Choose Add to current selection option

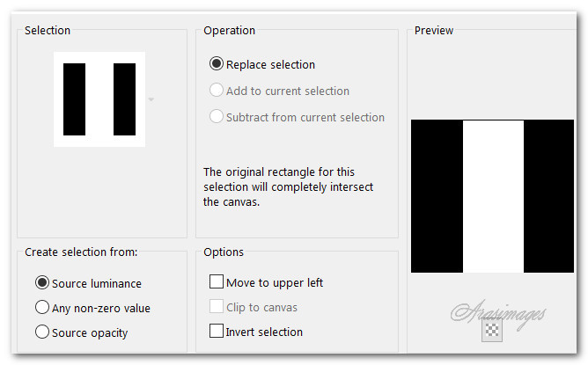217,91
